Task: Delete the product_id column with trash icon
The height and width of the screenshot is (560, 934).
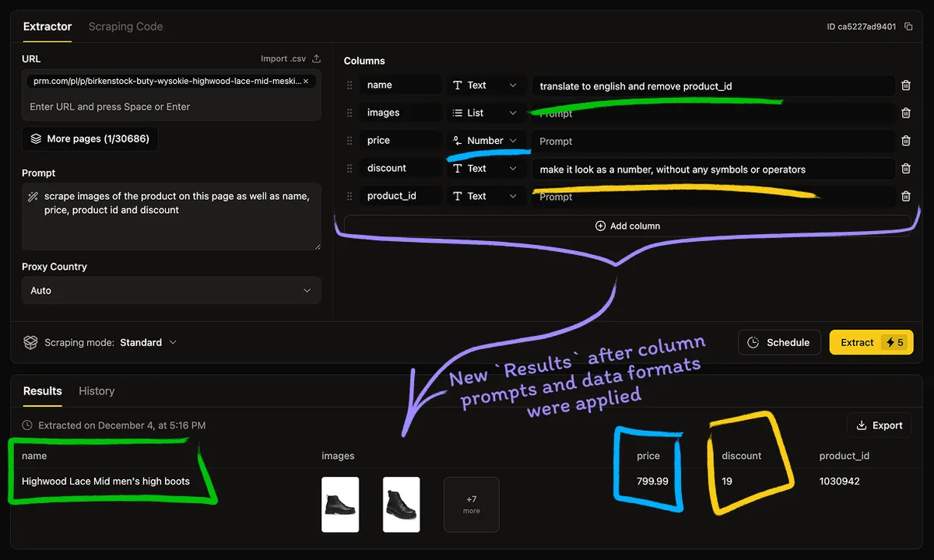Action: click(905, 196)
